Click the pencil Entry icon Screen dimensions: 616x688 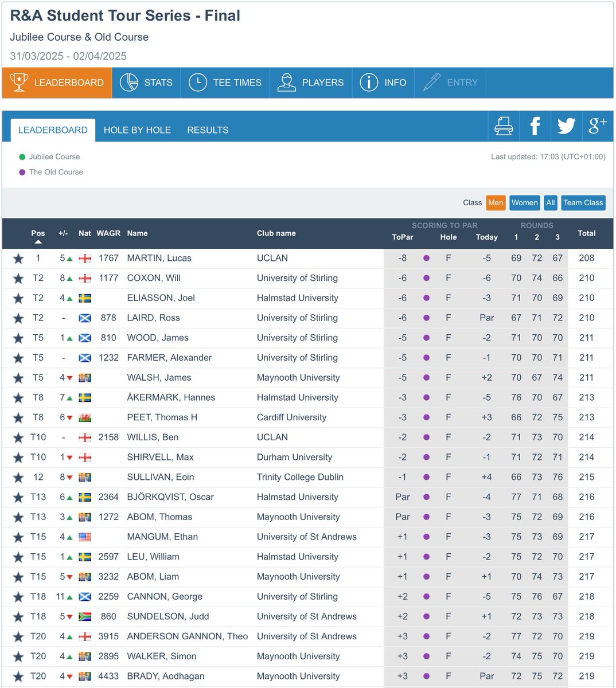point(431,83)
